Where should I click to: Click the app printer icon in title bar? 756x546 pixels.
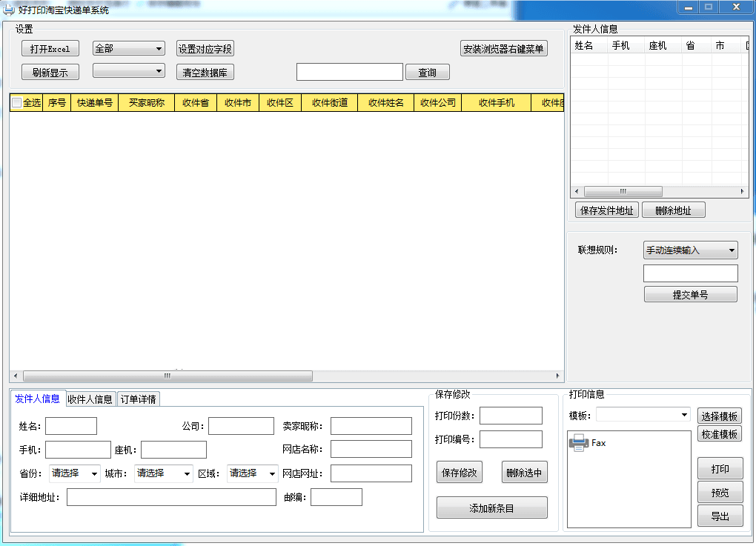(9, 10)
